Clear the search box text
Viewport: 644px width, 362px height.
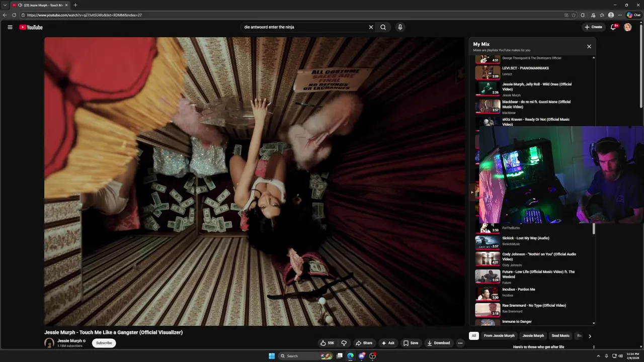pyautogui.click(x=371, y=27)
